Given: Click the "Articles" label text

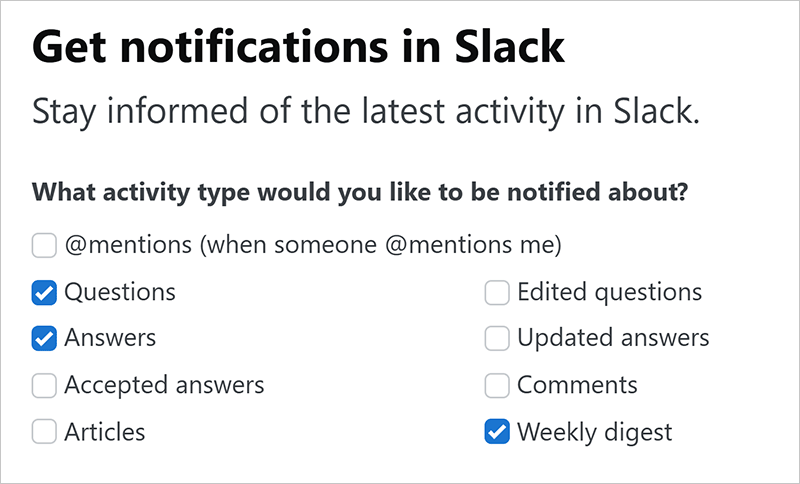Looking at the screenshot, I should [105, 432].
